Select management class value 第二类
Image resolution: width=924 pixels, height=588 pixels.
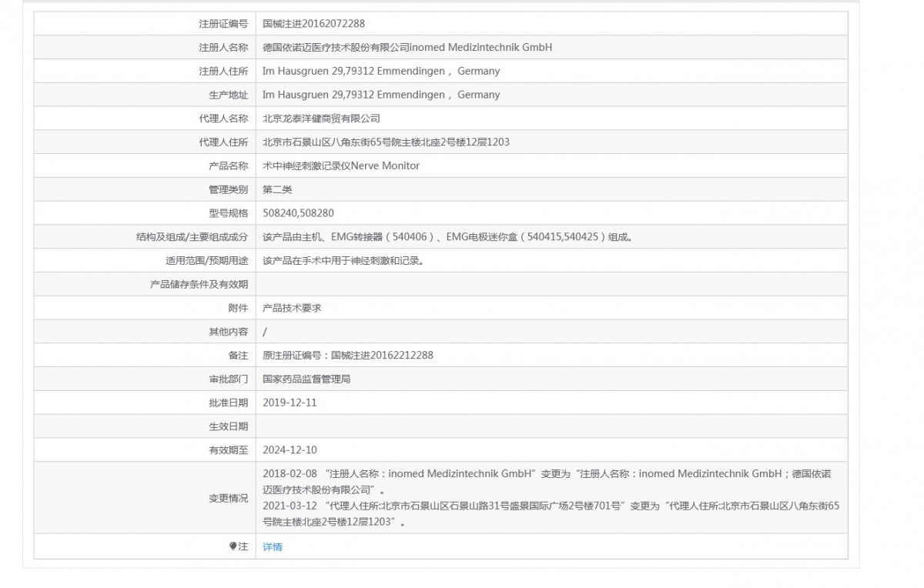(277, 189)
